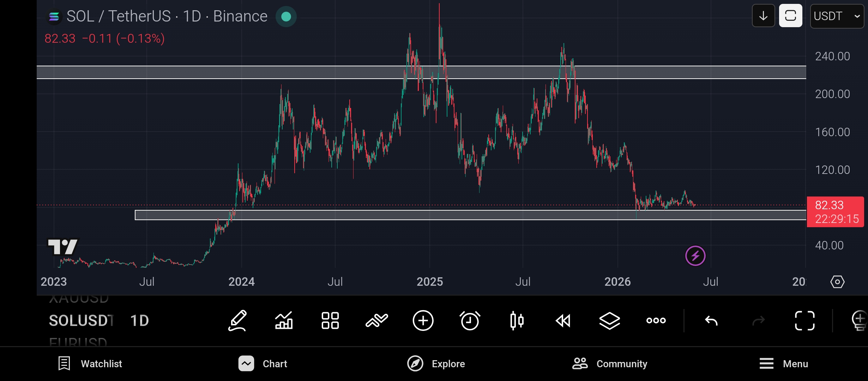The height and width of the screenshot is (381, 868).
Task: Select the upper gray resistance zone rectangle
Action: (x=421, y=72)
